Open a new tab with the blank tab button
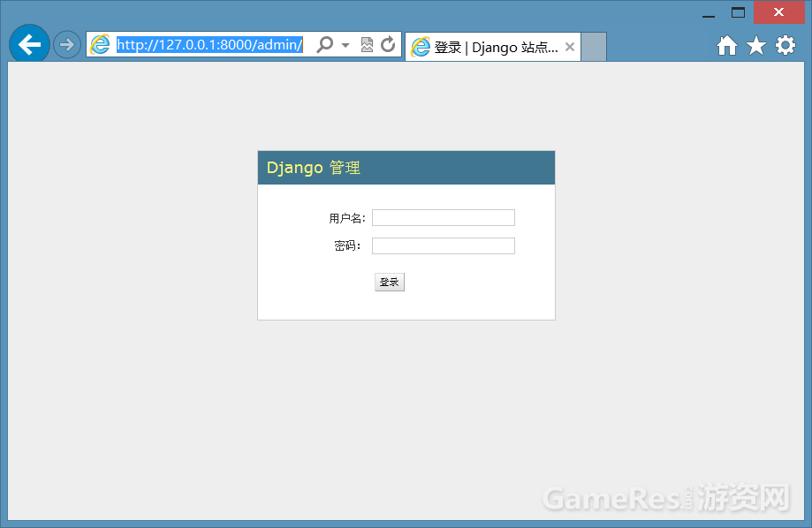The width and height of the screenshot is (812, 528). click(x=594, y=47)
